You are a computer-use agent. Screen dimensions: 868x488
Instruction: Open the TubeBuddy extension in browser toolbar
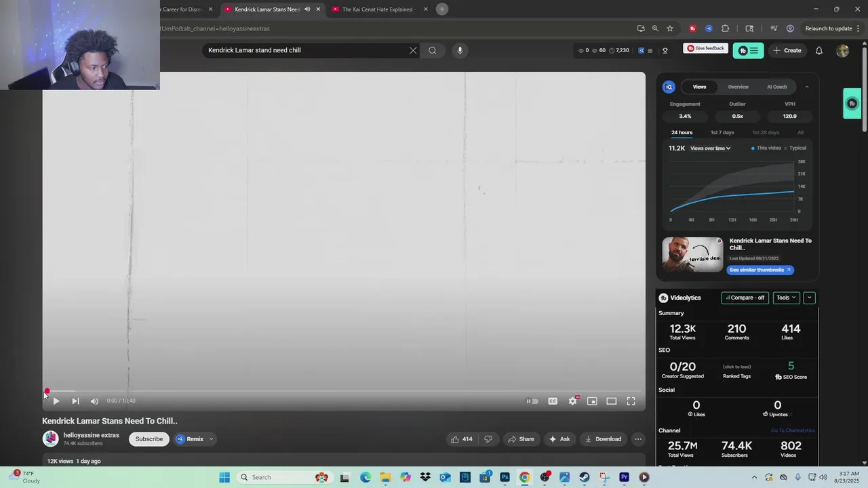[x=692, y=28]
